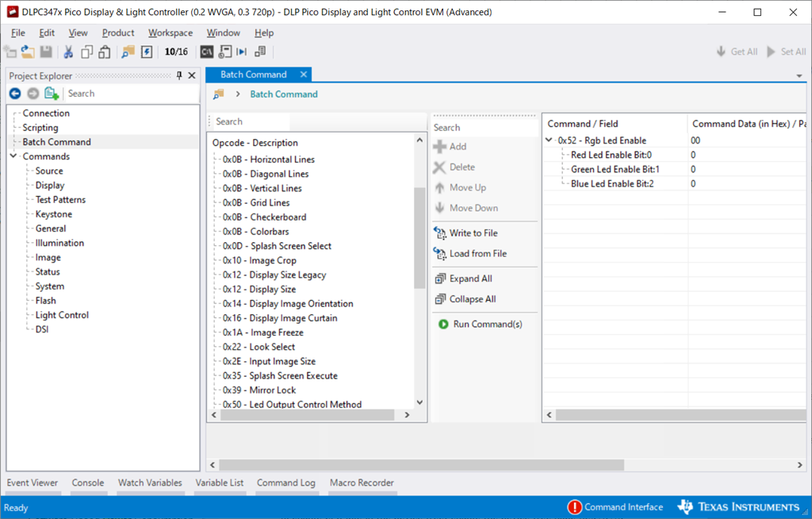
Task: Click Write to File
Action: click(465, 233)
